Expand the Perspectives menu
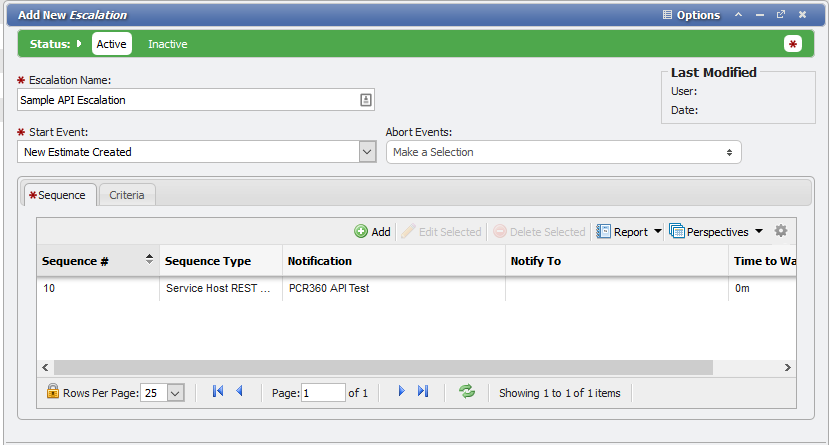This screenshot has width=829, height=445. pos(715,232)
